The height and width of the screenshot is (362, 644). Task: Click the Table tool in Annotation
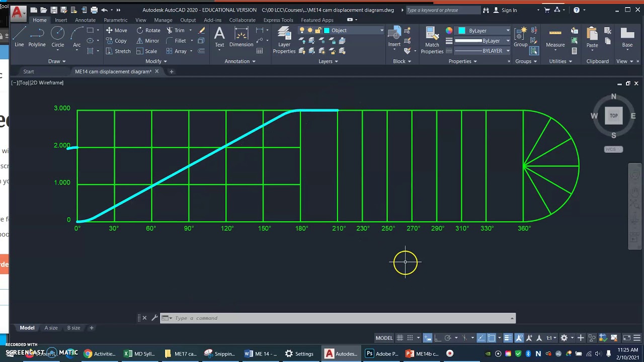[x=260, y=51]
